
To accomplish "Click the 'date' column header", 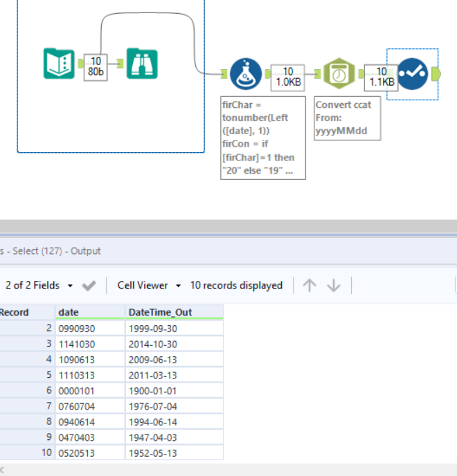I will 89,312.
